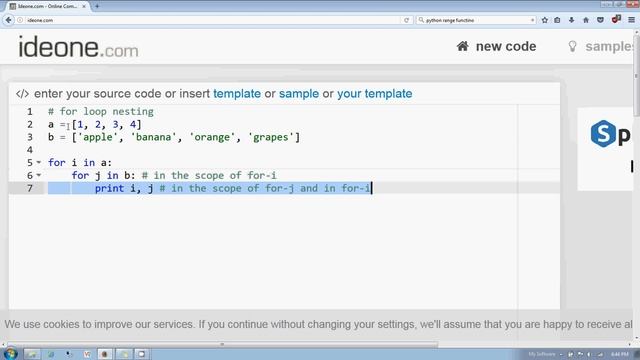Image resolution: width=640 pixels, height=360 pixels.
Task: Open the ideone.com logo link
Action: pos(78,47)
